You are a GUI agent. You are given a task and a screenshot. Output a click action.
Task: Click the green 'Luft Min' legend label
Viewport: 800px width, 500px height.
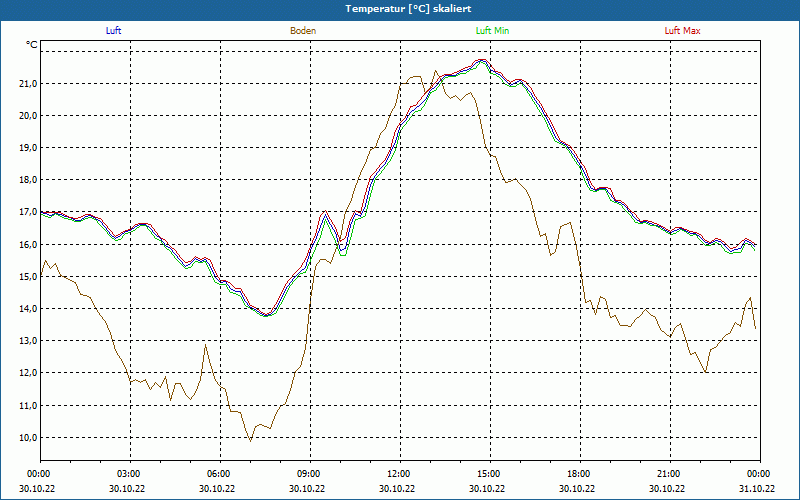click(x=492, y=31)
